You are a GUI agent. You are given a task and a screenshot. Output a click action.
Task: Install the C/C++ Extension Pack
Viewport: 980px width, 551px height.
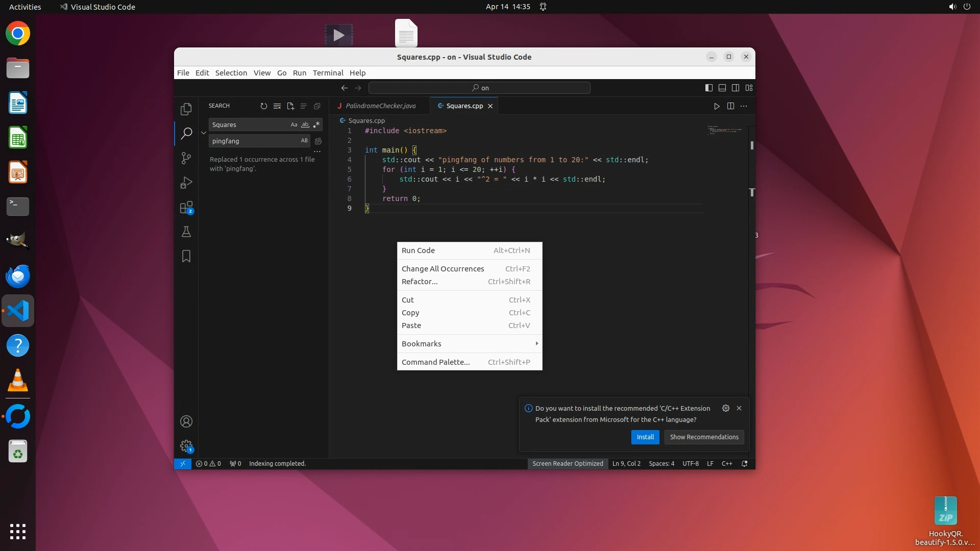pos(645,437)
